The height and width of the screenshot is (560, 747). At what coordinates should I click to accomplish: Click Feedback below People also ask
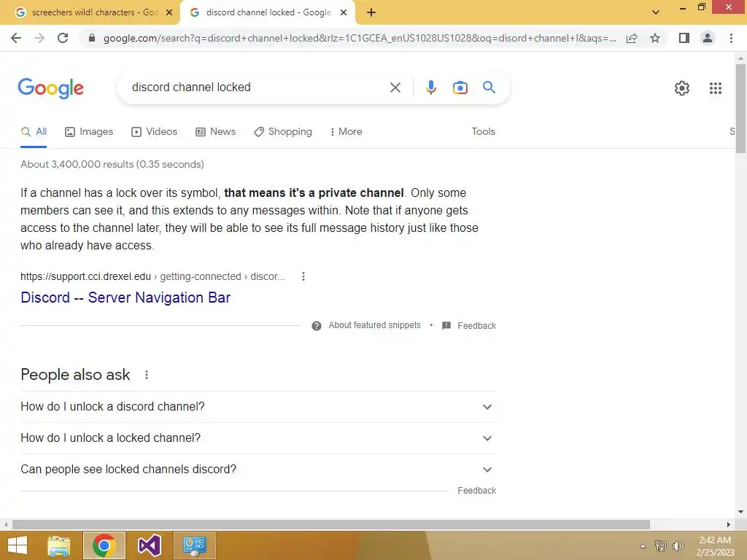click(476, 491)
